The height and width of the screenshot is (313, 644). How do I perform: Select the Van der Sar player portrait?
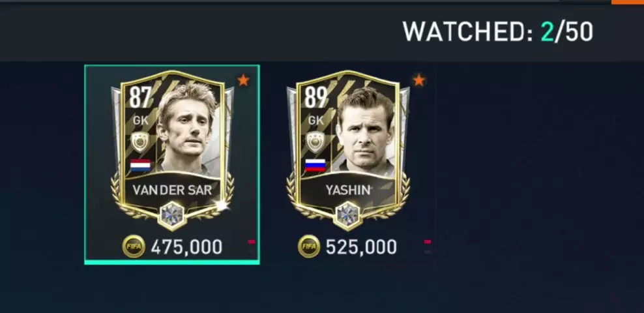(x=188, y=128)
